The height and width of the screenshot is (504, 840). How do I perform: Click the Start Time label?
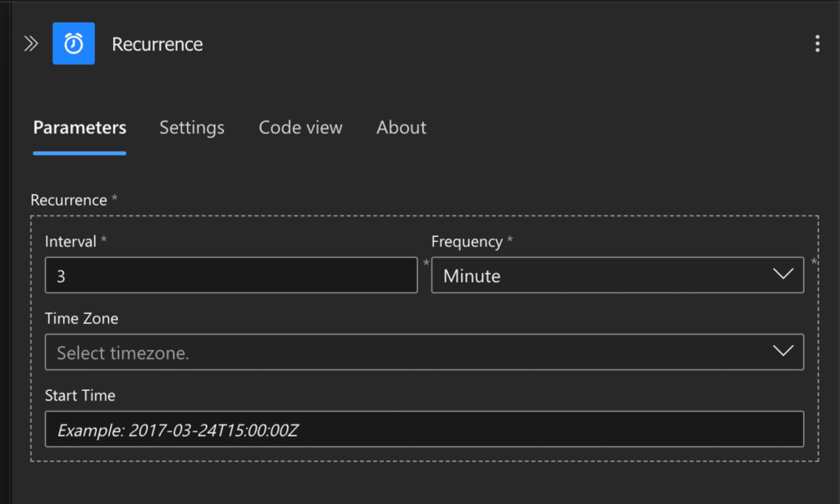pyautogui.click(x=79, y=394)
